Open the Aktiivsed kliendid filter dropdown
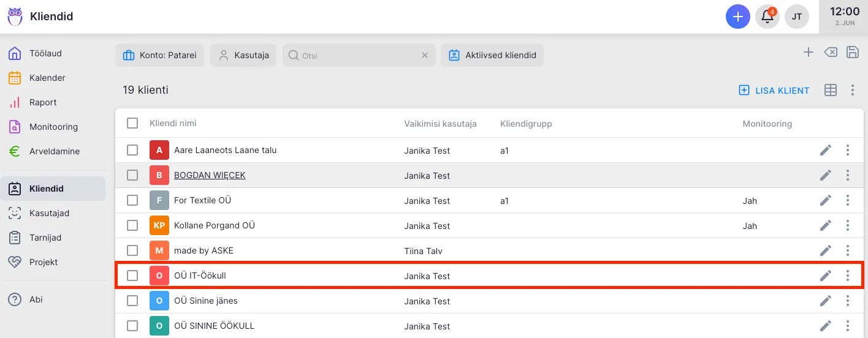Image resolution: width=868 pixels, height=338 pixels. pos(492,55)
